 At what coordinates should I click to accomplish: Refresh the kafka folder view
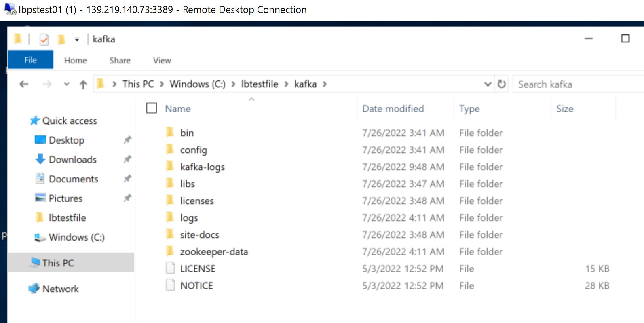tap(501, 84)
